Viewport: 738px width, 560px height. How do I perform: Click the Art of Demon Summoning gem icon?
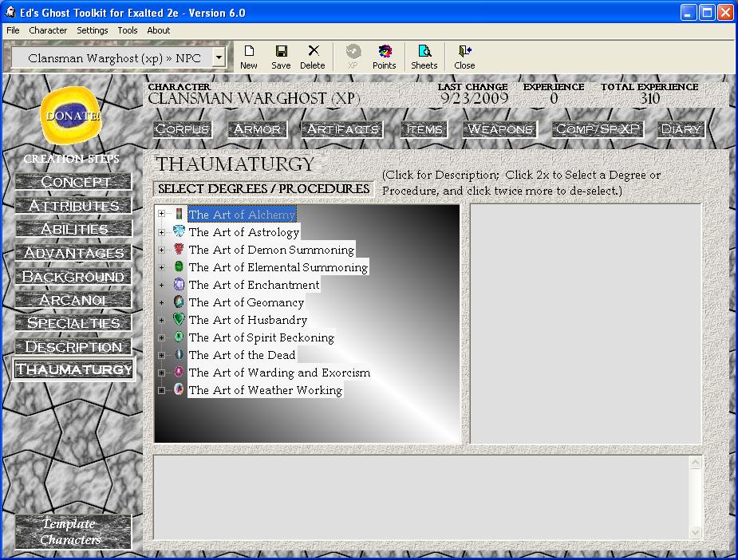[179, 249]
